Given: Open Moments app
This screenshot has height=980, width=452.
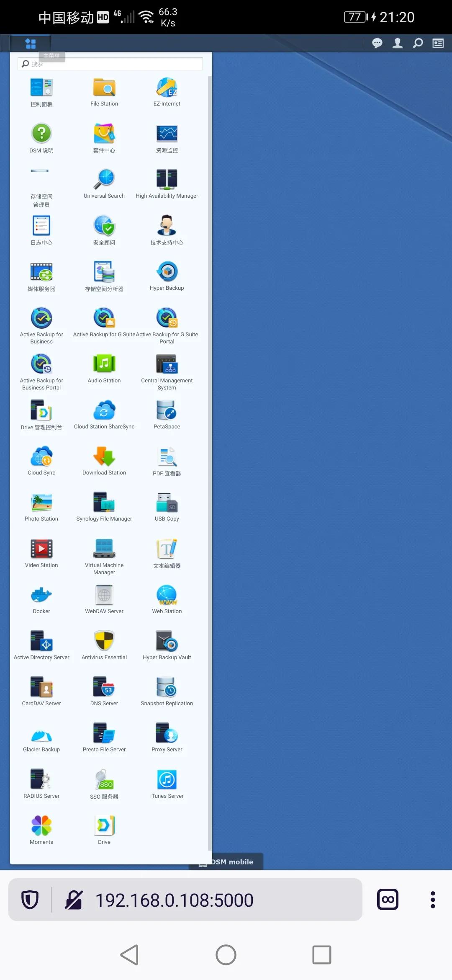Looking at the screenshot, I should tap(41, 830).
